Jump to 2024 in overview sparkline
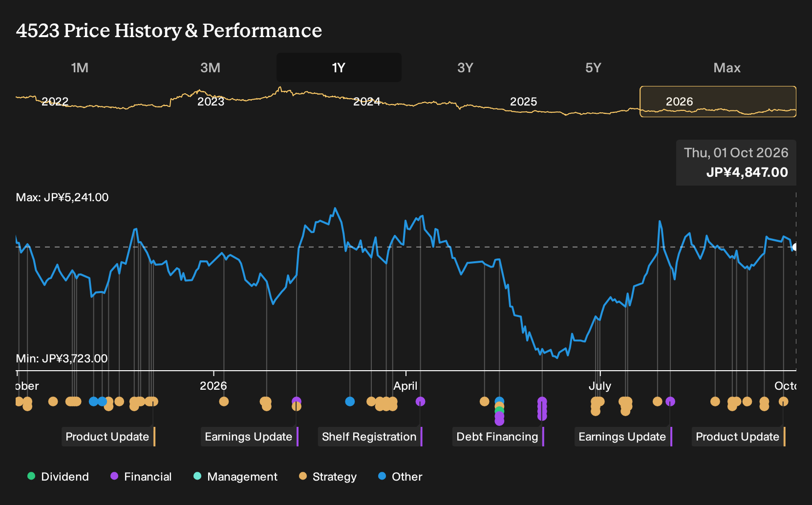 pyautogui.click(x=367, y=102)
